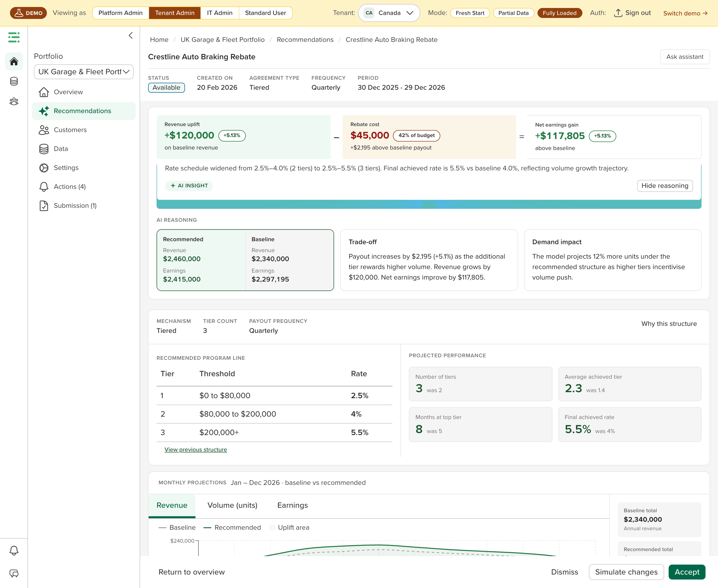The width and height of the screenshot is (718, 588).
Task: Open UK Garage & Fleet Portfolio breadcrumb
Action: [x=223, y=40]
